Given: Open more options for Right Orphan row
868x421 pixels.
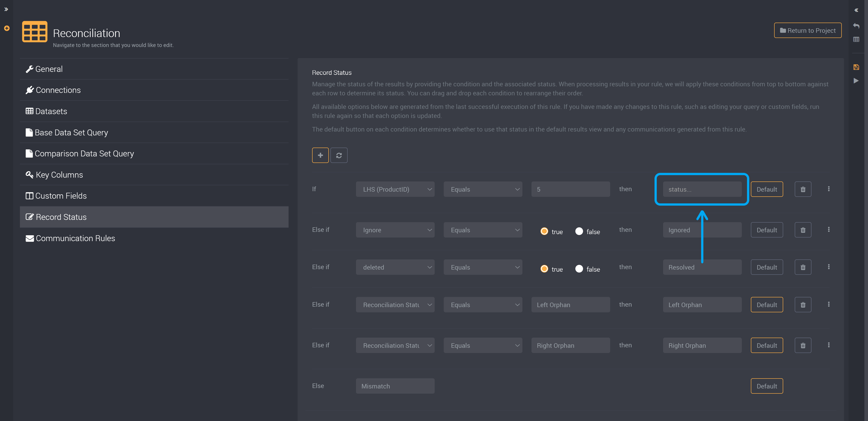Looking at the screenshot, I should point(829,345).
